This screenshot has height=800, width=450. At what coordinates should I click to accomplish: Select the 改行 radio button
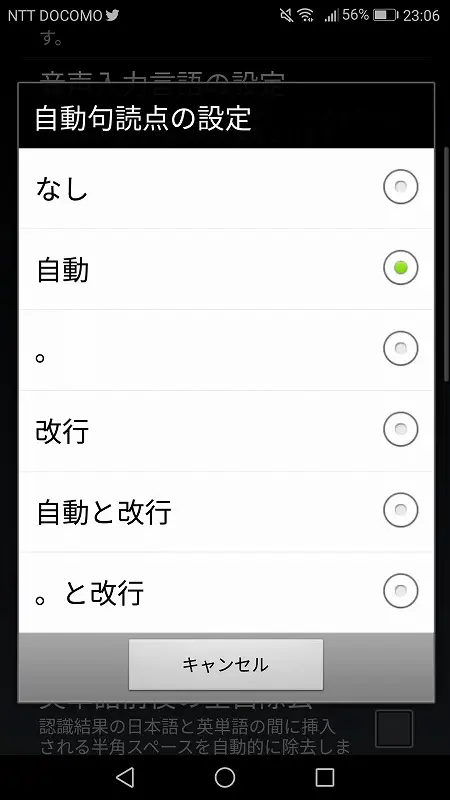(x=401, y=429)
